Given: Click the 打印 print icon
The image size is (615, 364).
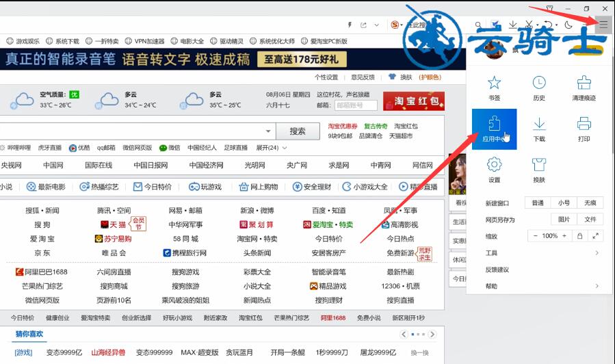Looking at the screenshot, I should coord(584,124).
